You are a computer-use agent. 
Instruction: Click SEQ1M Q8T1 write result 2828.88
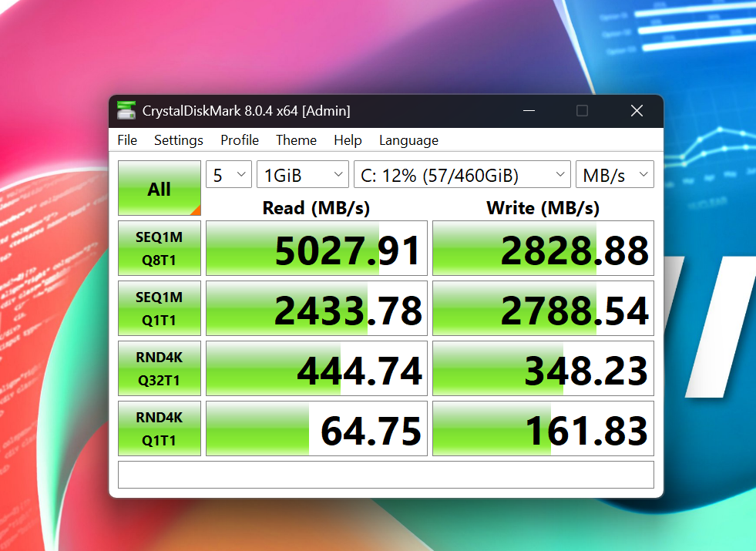[543, 248]
